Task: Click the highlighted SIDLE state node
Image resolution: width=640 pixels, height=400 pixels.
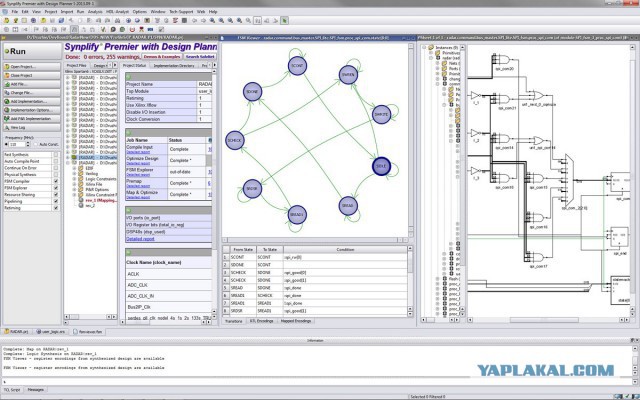Action: [381, 167]
